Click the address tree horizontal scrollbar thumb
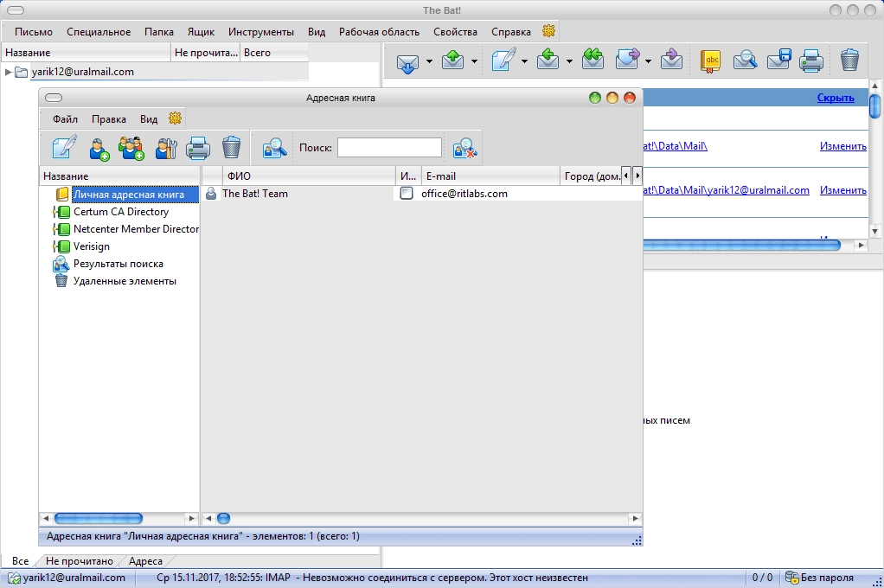 [x=98, y=518]
